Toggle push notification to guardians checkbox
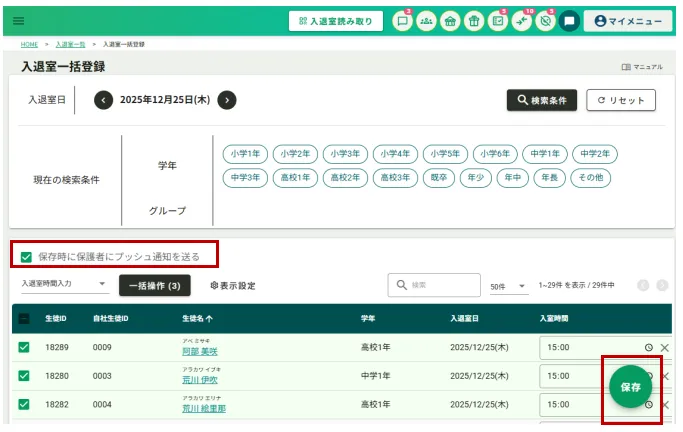This screenshot has height=432, width=683. (27, 257)
